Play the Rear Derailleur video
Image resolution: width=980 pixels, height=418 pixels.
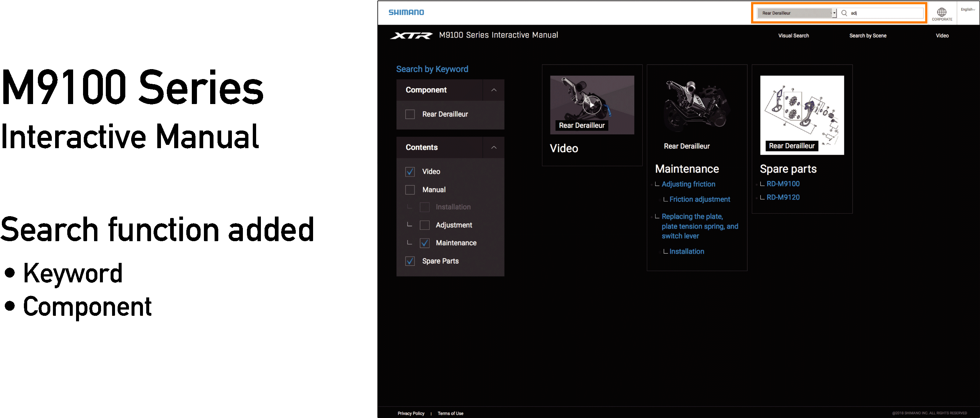coord(592,105)
